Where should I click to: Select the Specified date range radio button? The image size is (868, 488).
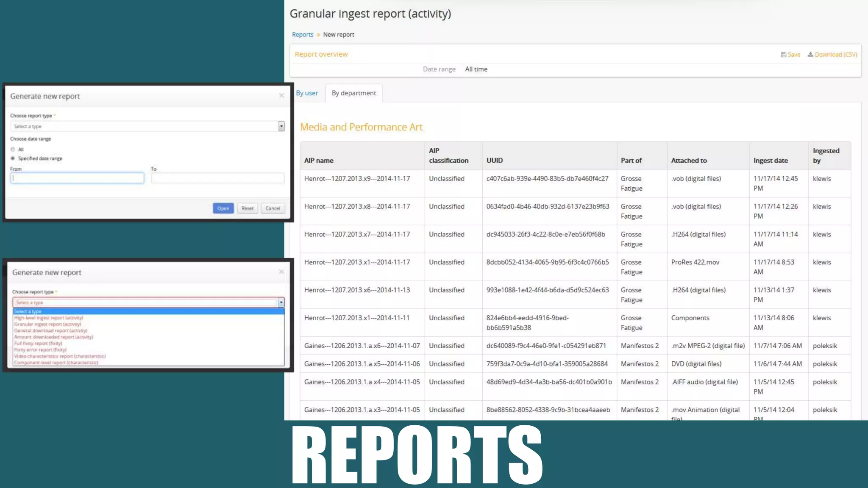(13, 158)
